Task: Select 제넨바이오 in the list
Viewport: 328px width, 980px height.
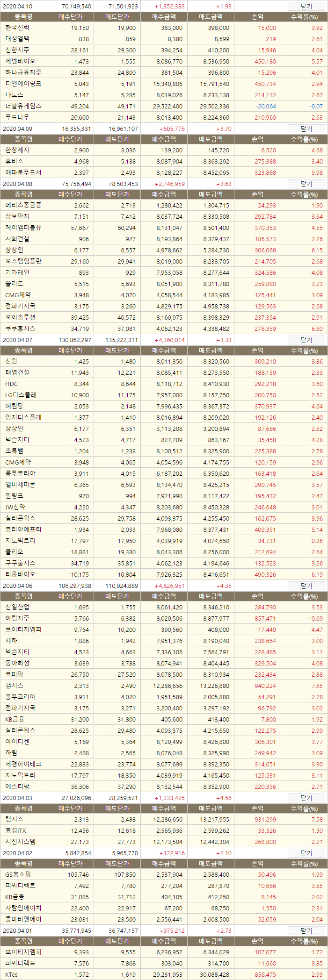Action: 20,61
